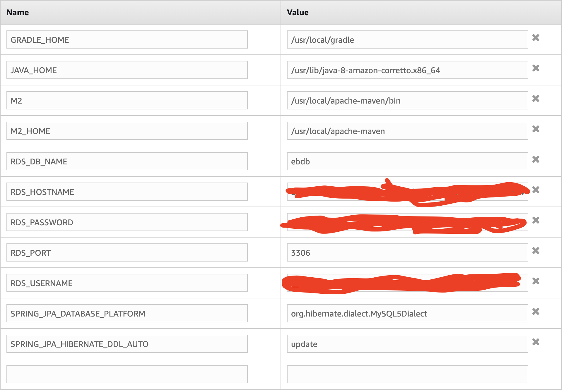Edit the update value for DDL auto

(x=407, y=344)
